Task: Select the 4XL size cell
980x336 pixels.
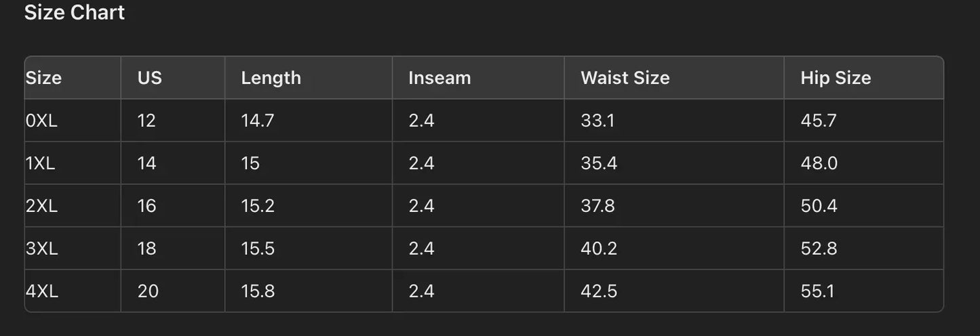Action: [42, 291]
